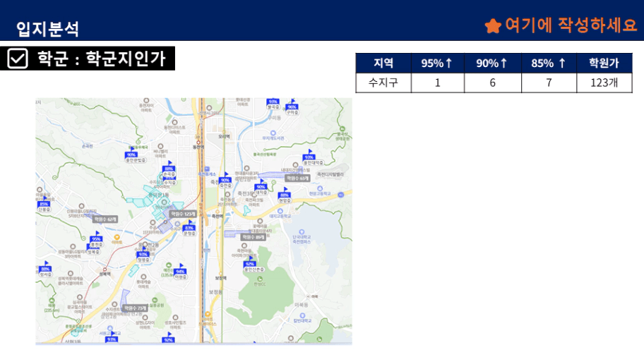Click the 현암중 88% flag marker
This screenshot has height=362, width=644.
pos(285,195)
